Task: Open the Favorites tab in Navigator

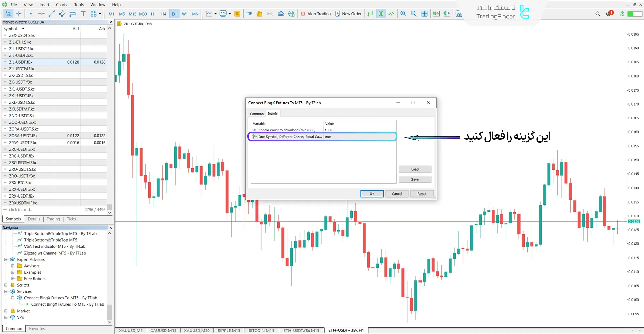Action: (37, 329)
